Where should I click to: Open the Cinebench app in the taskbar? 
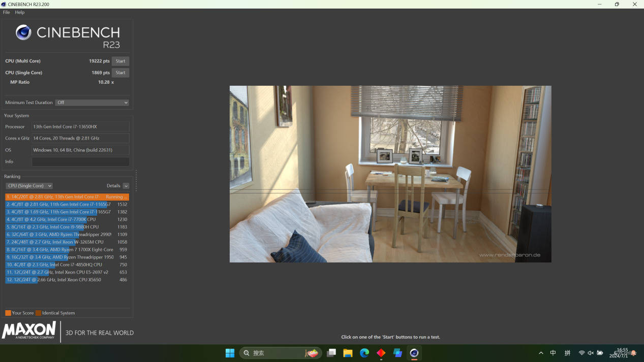click(x=414, y=353)
